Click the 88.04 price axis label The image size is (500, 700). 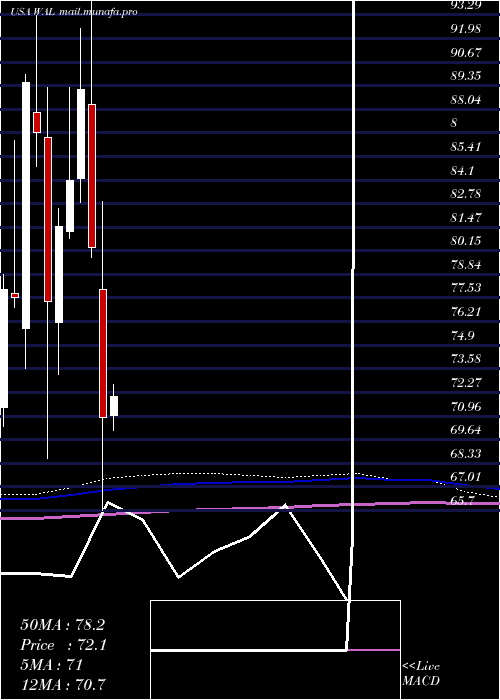466,99
